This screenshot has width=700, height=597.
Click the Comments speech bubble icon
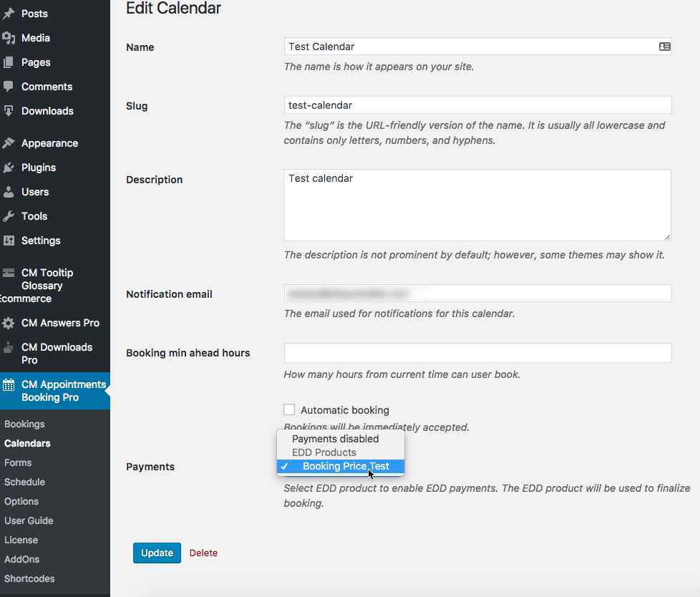pos(9,87)
